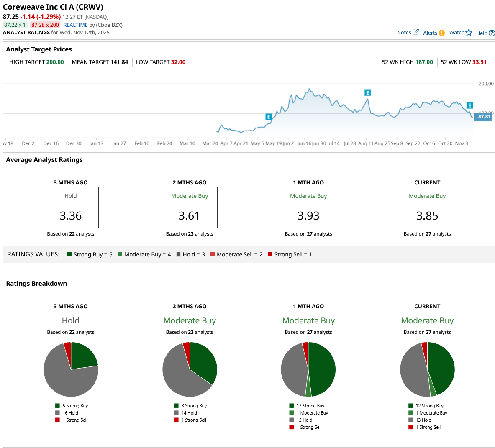495x448 pixels.
Task: Click the Moderate Buy green legend swatch
Action: click(x=120, y=254)
